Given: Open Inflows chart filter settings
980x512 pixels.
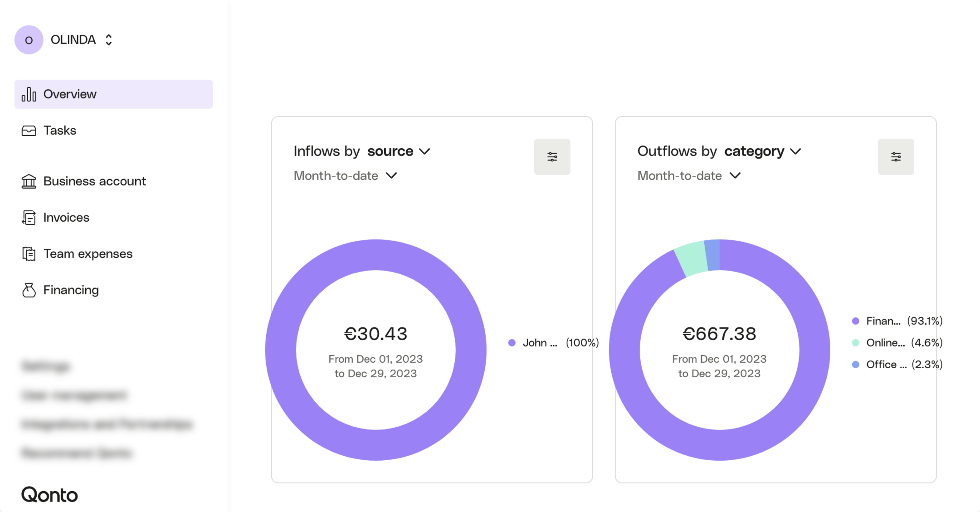Looking at the screenshot, I should (552, 157).
